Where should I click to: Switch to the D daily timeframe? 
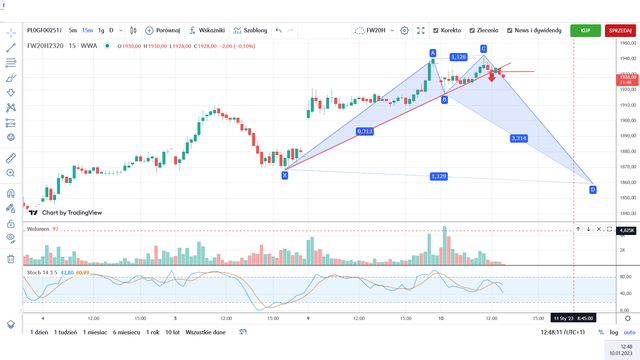tap(111, 31)
